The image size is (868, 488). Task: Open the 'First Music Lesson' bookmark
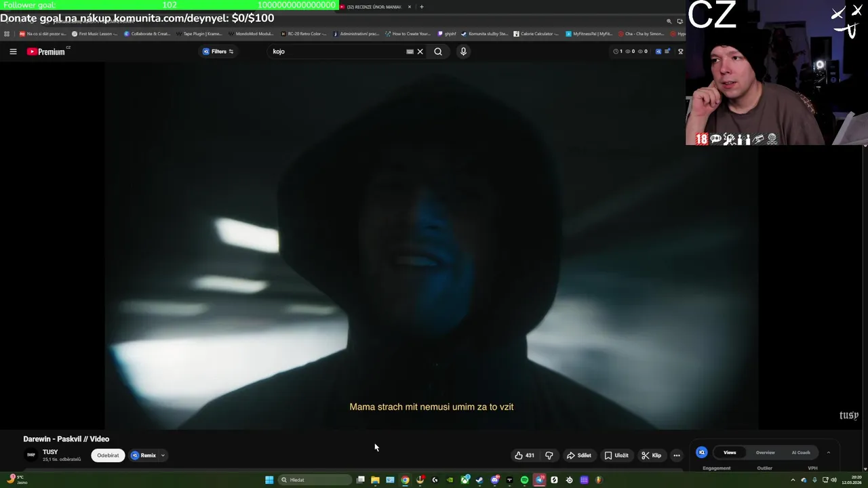pyautogui.click(x=94, y=34)
